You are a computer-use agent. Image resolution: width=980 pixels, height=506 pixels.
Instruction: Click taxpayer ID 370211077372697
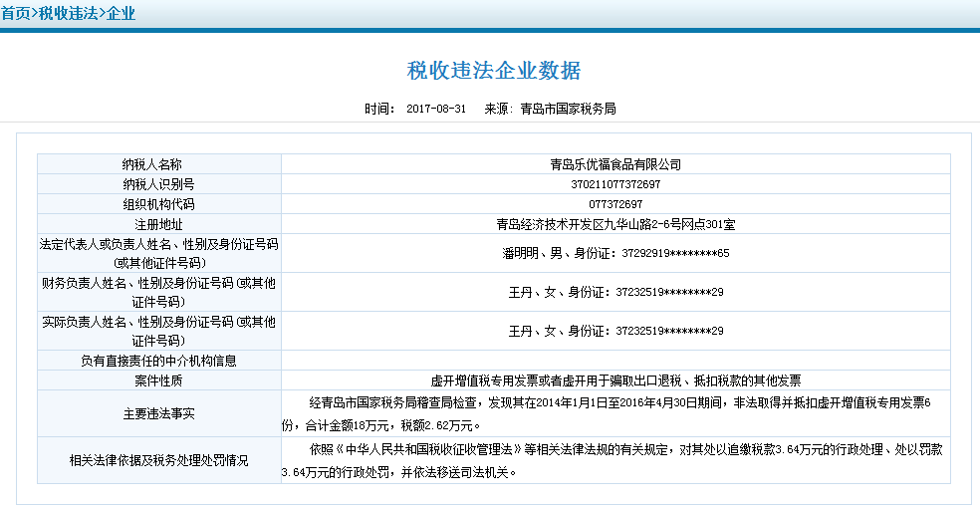(615, 184)
